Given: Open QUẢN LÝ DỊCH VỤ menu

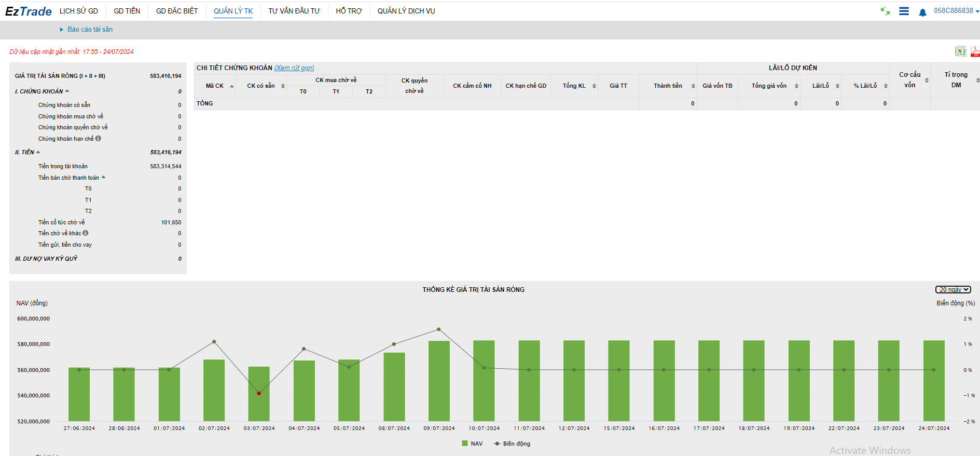Looking at the screenshot, I should (406, 11).
